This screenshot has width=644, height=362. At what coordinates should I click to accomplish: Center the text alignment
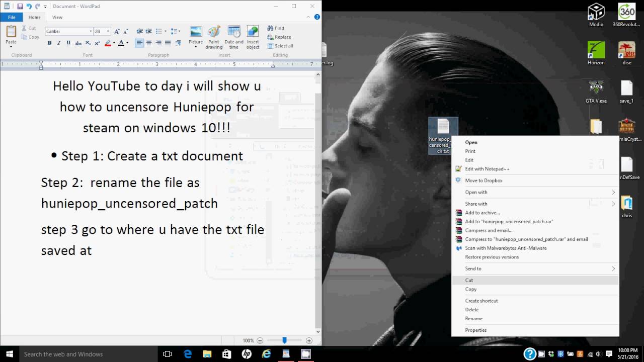tap(149, 43)
